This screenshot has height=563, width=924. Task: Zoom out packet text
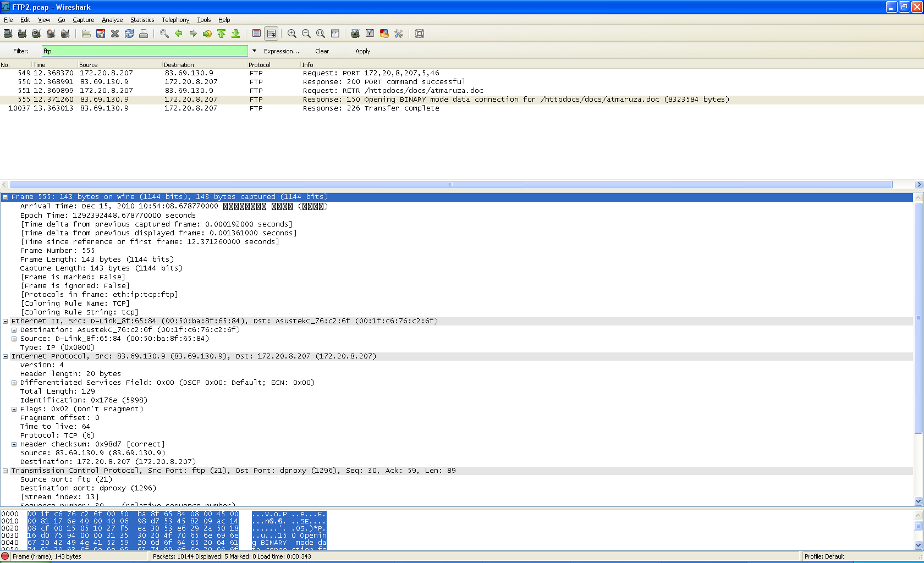coord(306,34)
